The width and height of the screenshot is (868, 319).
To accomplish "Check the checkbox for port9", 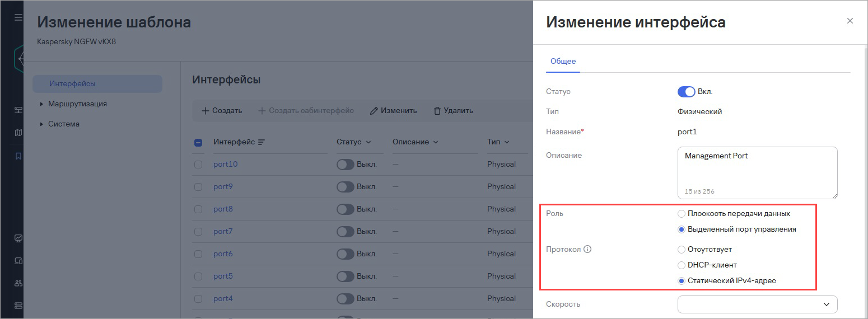I will coord(198,187).
